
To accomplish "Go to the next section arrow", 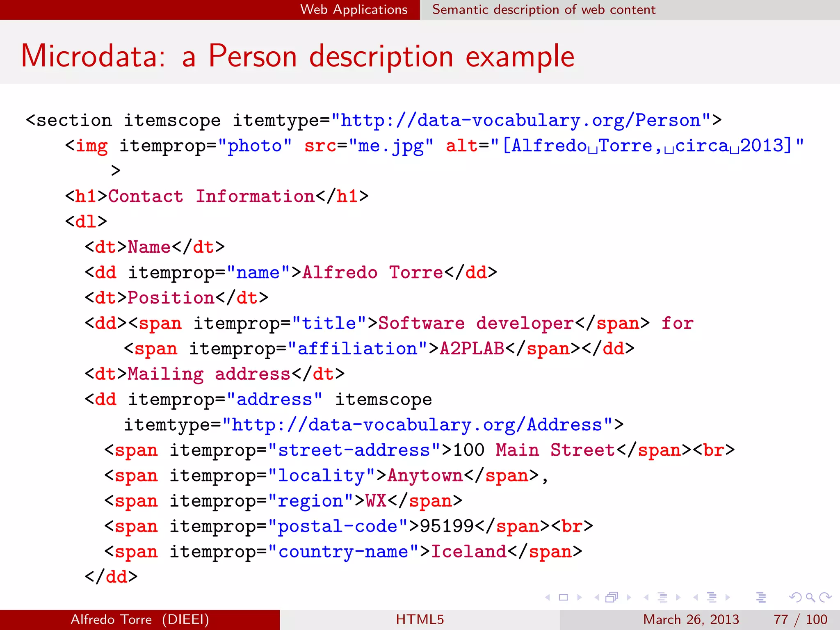I will click(x=728, y=597).
